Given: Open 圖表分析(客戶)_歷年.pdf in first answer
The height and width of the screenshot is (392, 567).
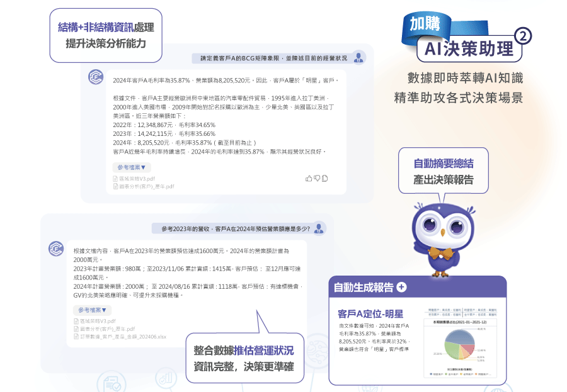Looking at the screenshot, I should pos(144,186).
